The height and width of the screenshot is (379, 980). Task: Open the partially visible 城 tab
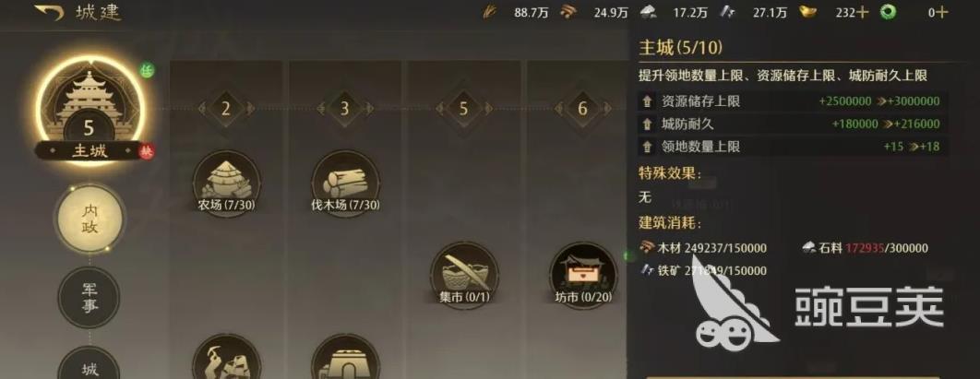point(89,364)
